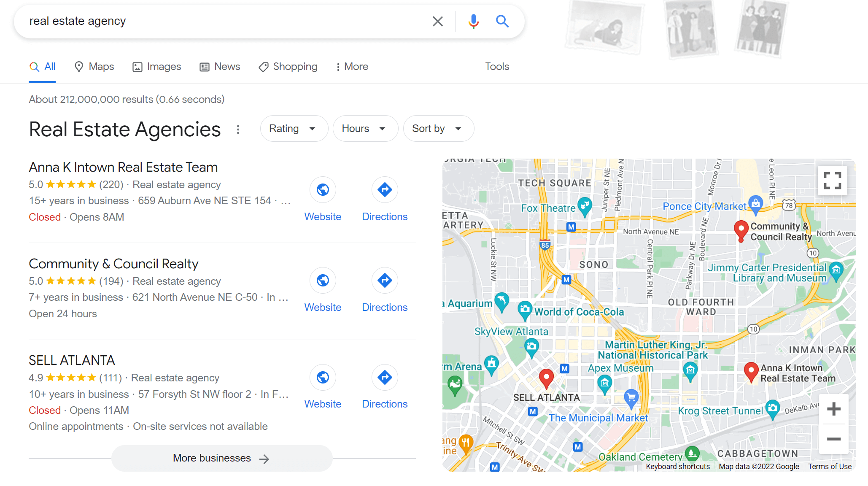Get Directions to Community & Council Realty
The height and width of the screenshot is (486, 868).
(384, 280)
